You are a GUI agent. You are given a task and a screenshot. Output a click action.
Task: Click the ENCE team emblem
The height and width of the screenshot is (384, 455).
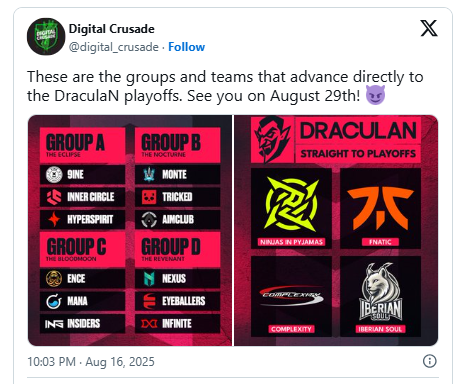(54, 278)
